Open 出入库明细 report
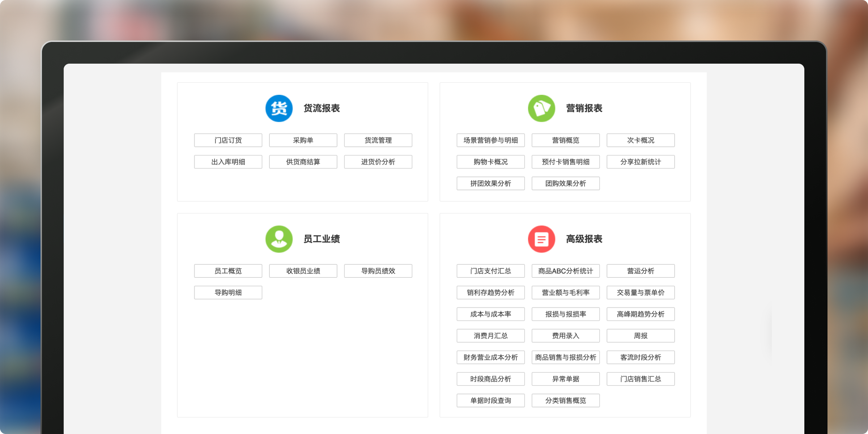Screen dimensions: 868x434 coord(228,162)
